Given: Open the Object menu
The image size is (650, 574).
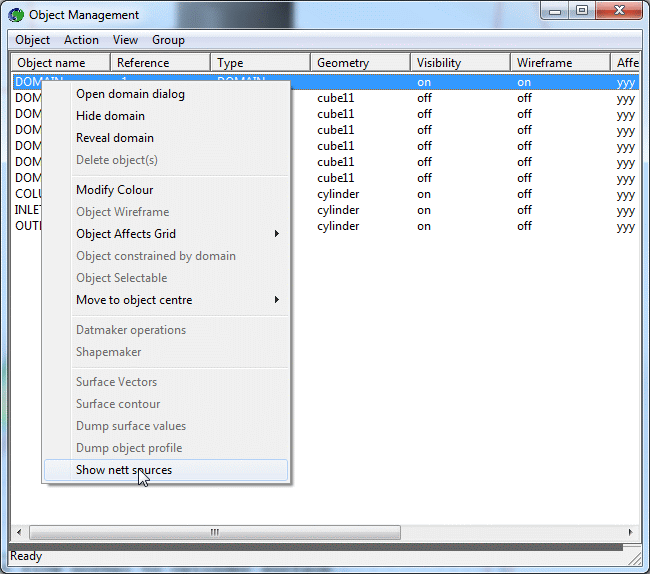Looking at the screenshot, I should 32,40.
